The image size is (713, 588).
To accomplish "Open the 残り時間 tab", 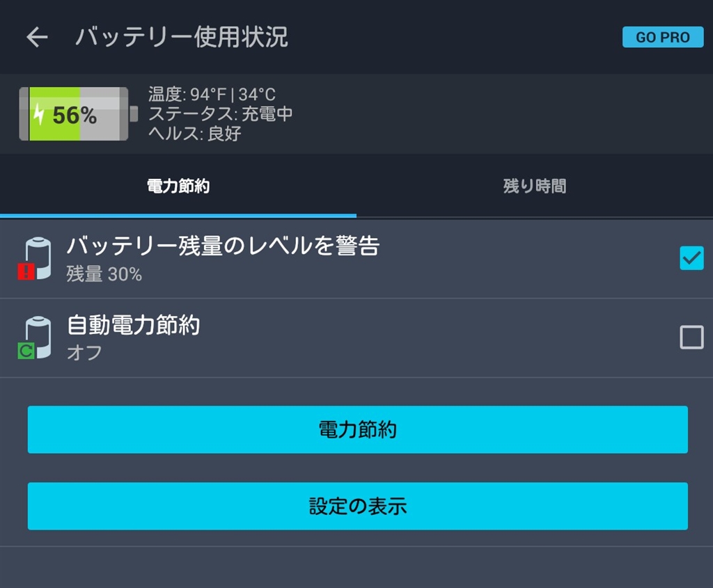I will point(534,186).
